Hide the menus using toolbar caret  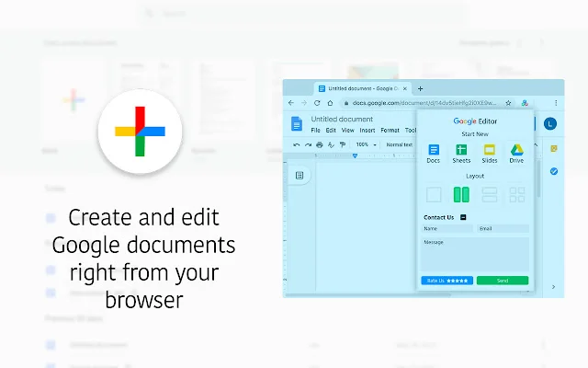coord(536,144)
